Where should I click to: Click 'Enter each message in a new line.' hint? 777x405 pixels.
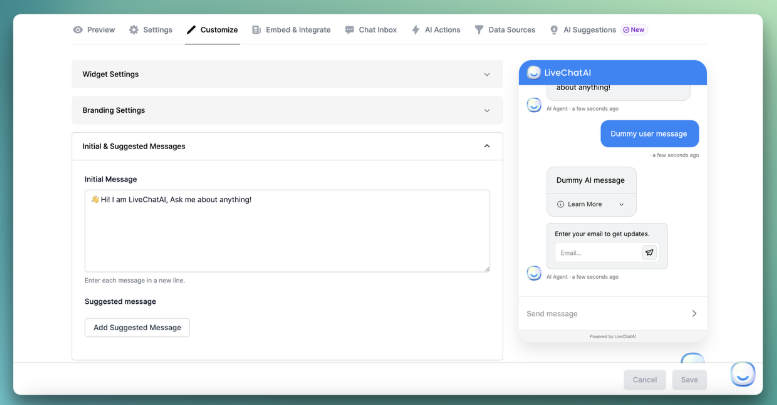point(135,281)
